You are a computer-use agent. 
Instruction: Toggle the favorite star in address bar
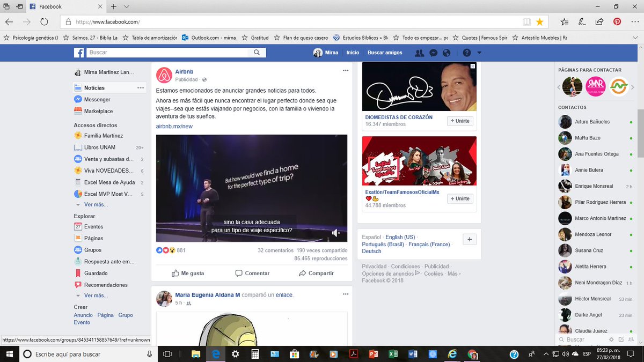pyautogui.click(x=539, y=22)
